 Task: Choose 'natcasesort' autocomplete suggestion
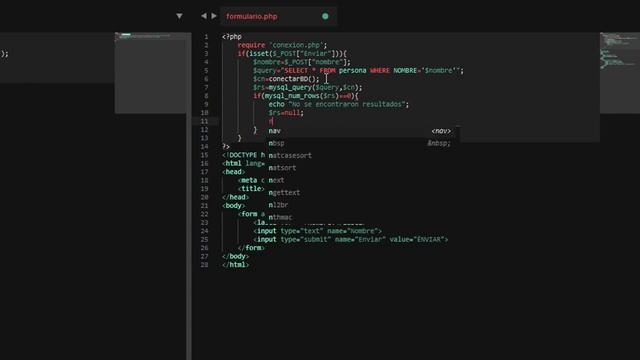click(362, 156)
